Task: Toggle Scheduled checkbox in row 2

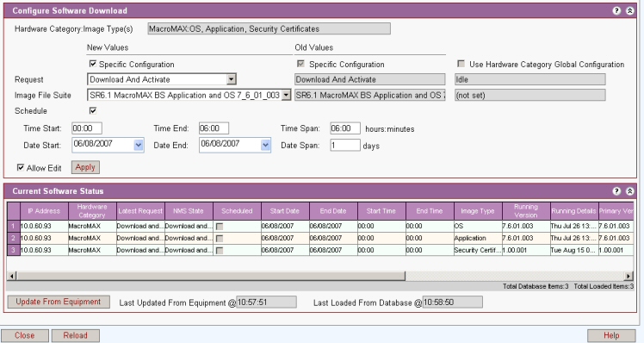Action: pyautogui.click(x=220, y=238)
